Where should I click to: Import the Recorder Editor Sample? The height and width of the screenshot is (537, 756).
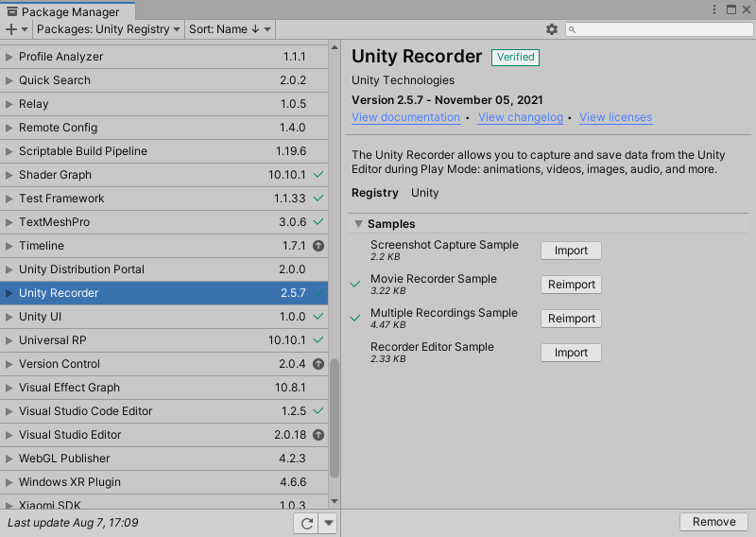pos(571,353)
